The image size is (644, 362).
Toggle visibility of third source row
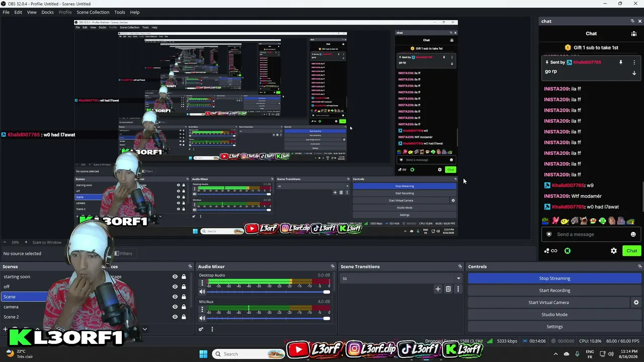[175, 297]
